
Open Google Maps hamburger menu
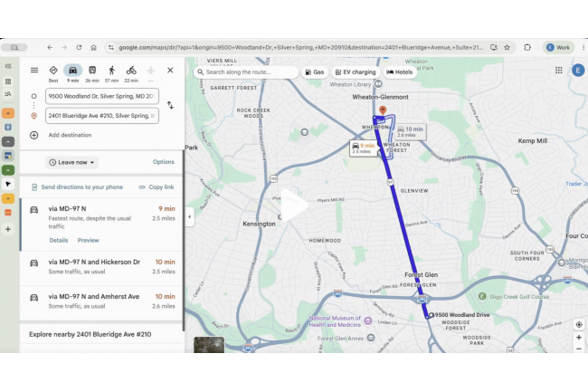tap(34, 70)
